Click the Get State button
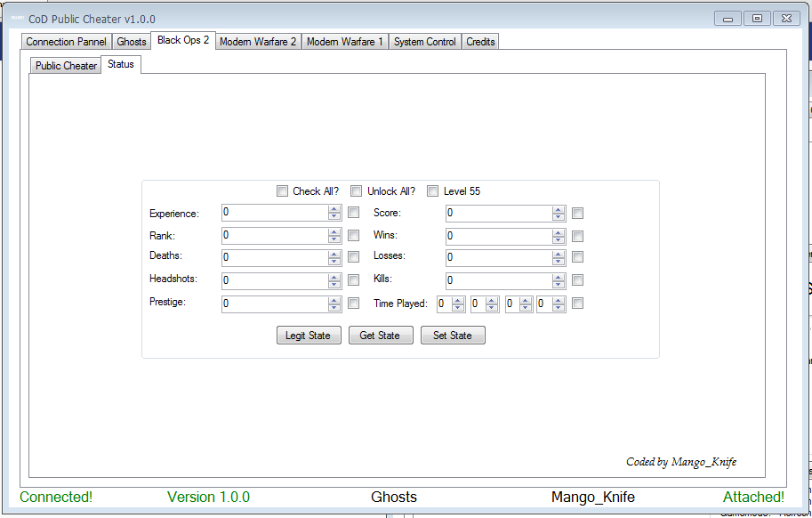This screenshot has width=812, height=518. (381, 336)
